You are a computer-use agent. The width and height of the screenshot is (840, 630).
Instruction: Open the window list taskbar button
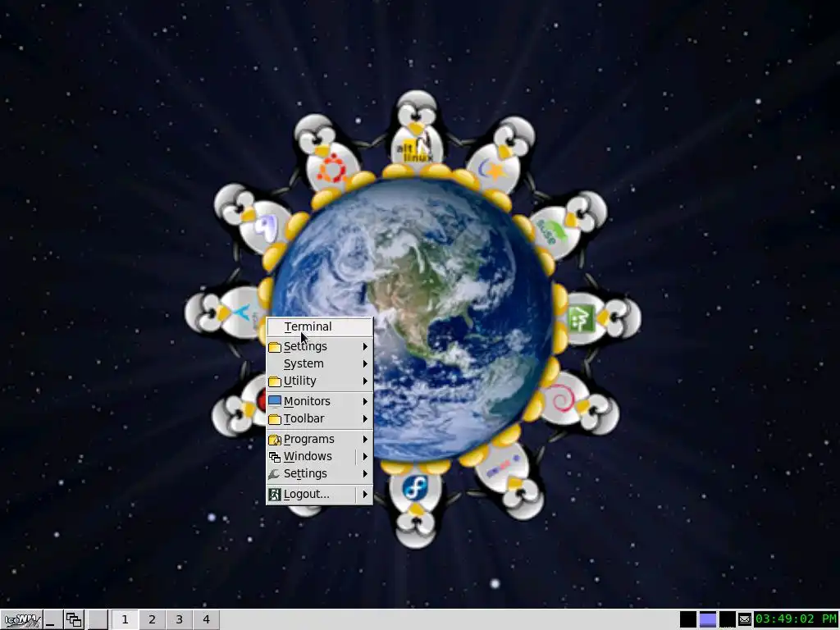[x=74, y=620]
